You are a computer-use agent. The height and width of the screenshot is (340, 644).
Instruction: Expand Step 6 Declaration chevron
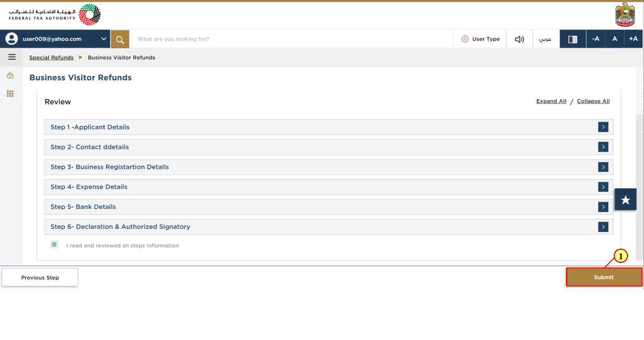pos(603,227)
